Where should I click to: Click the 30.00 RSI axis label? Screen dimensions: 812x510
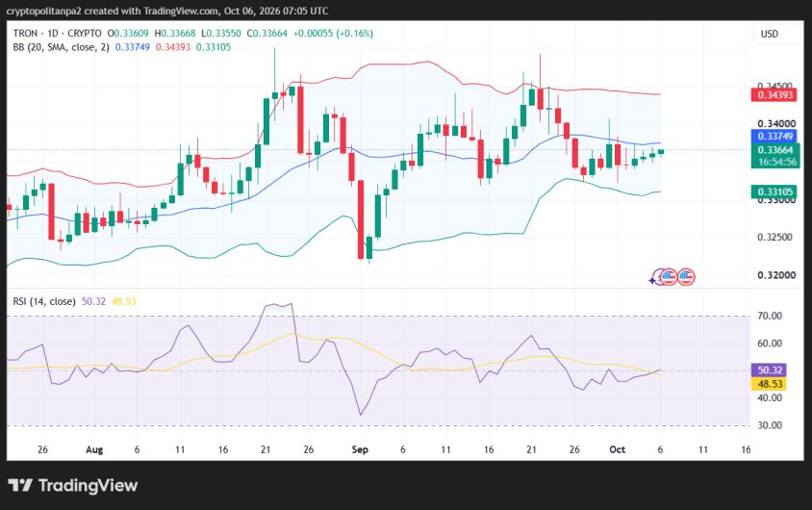coord(770,425)
